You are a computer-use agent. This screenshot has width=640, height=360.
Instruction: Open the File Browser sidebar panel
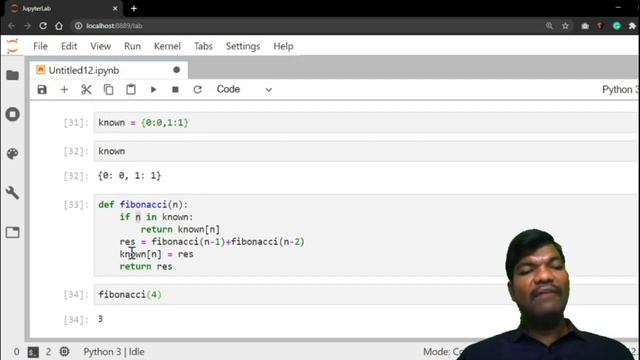[x=13, y=75]
